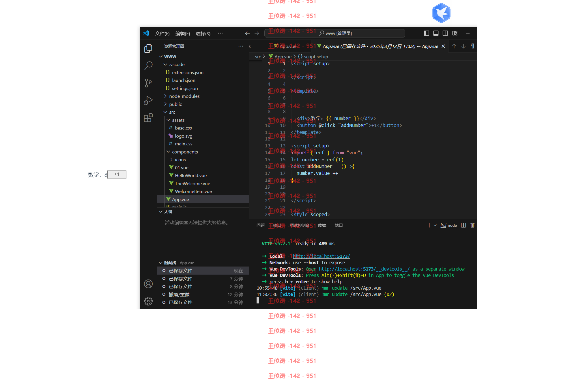Open the Run and Debug view

(x=148, y=100)
